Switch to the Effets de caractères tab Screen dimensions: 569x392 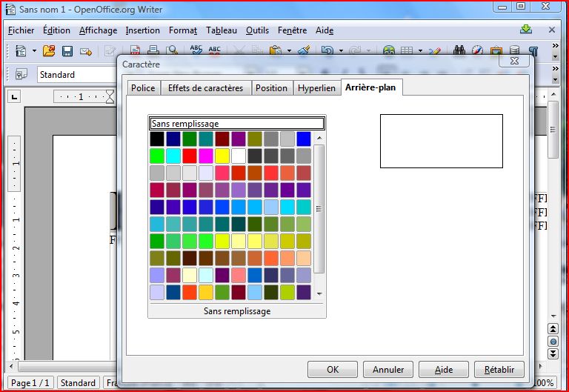[205, 88]
